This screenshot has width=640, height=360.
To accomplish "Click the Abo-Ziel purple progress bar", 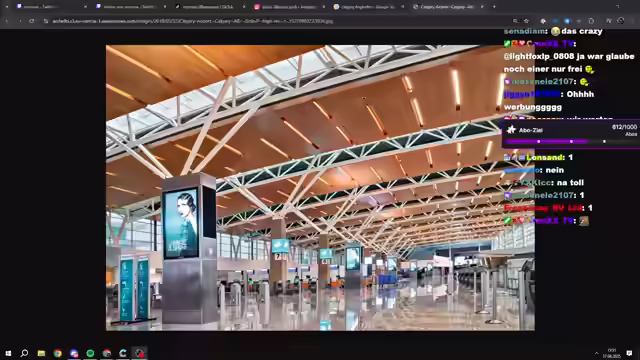I will point(546,142).
